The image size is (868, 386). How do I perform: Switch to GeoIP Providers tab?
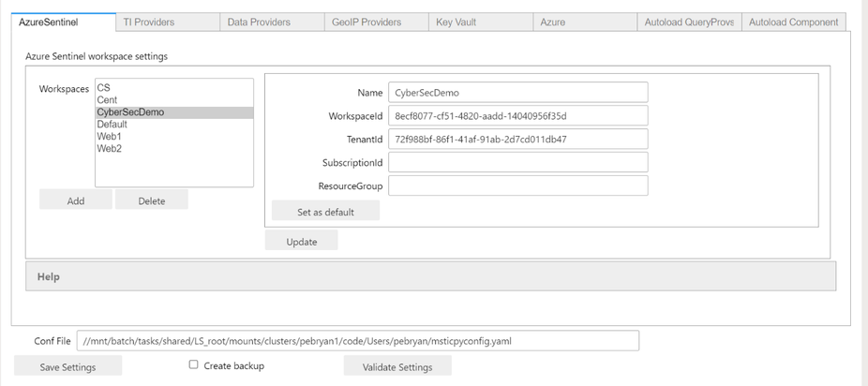click(x=376, y=22)
